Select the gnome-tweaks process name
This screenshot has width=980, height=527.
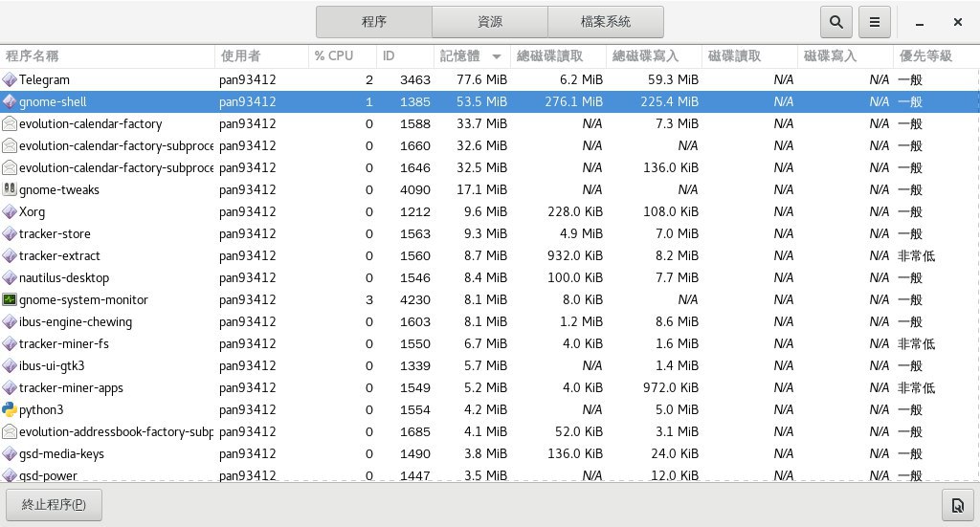58,189
